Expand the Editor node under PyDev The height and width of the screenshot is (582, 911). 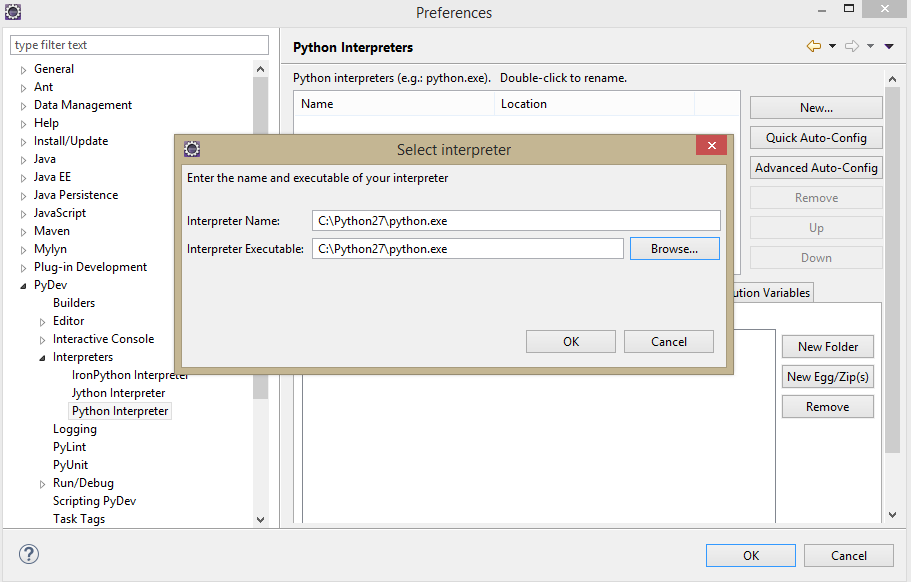point(42,322)
